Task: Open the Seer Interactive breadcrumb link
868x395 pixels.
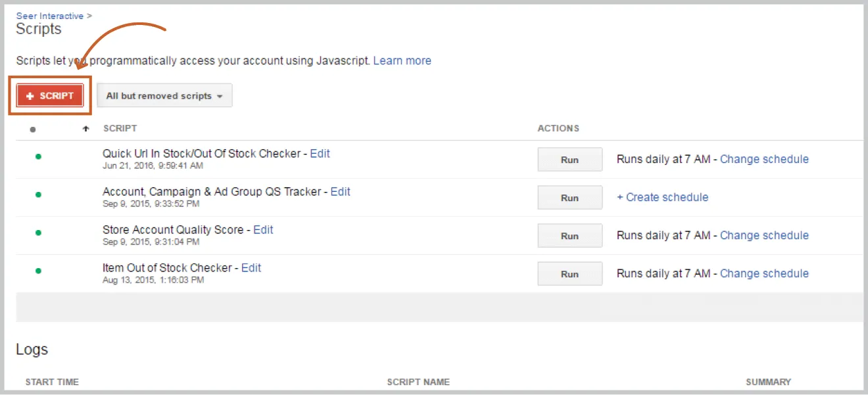Action: [x=50, y=15]
